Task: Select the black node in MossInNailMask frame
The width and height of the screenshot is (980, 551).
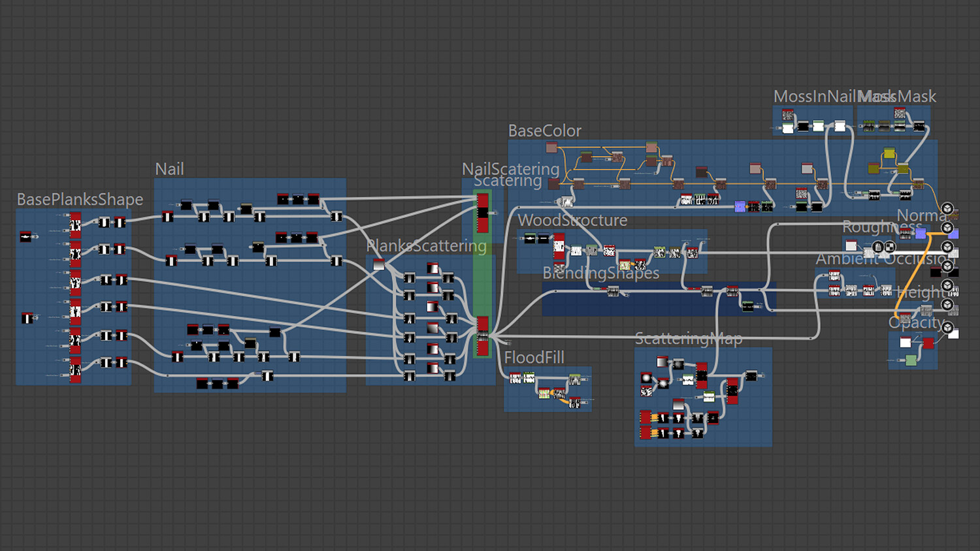Action: (x=803, y=126)
